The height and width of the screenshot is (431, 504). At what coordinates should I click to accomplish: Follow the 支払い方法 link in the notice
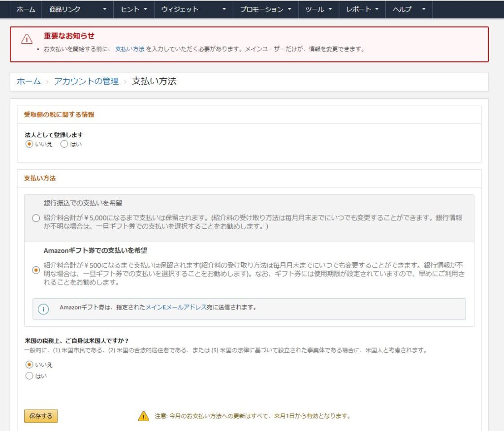(130, 49)
